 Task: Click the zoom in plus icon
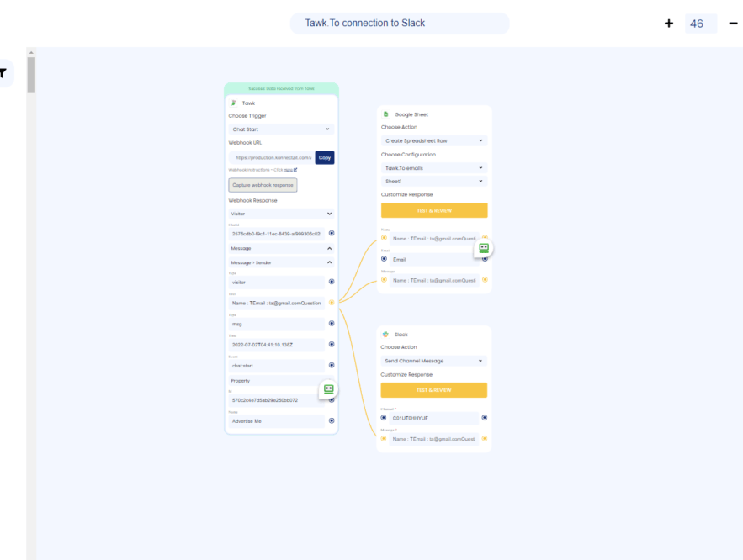tap(669, 23)
